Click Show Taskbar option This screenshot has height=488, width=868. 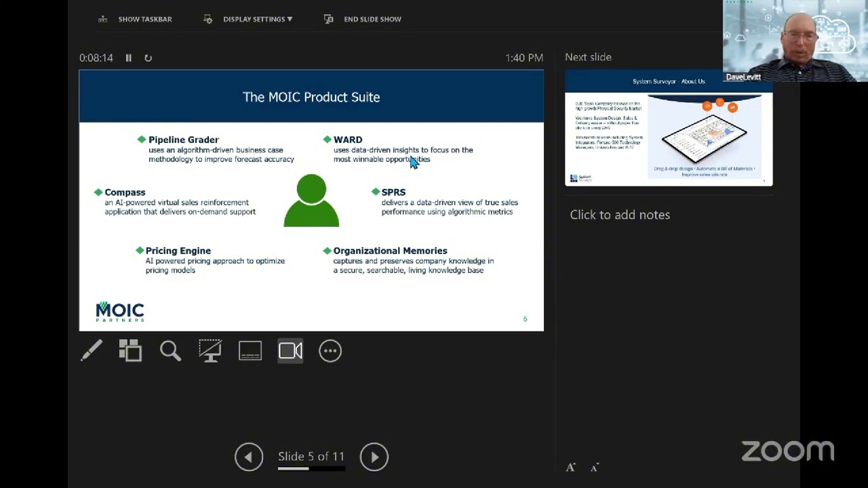[x=136, y=19]
